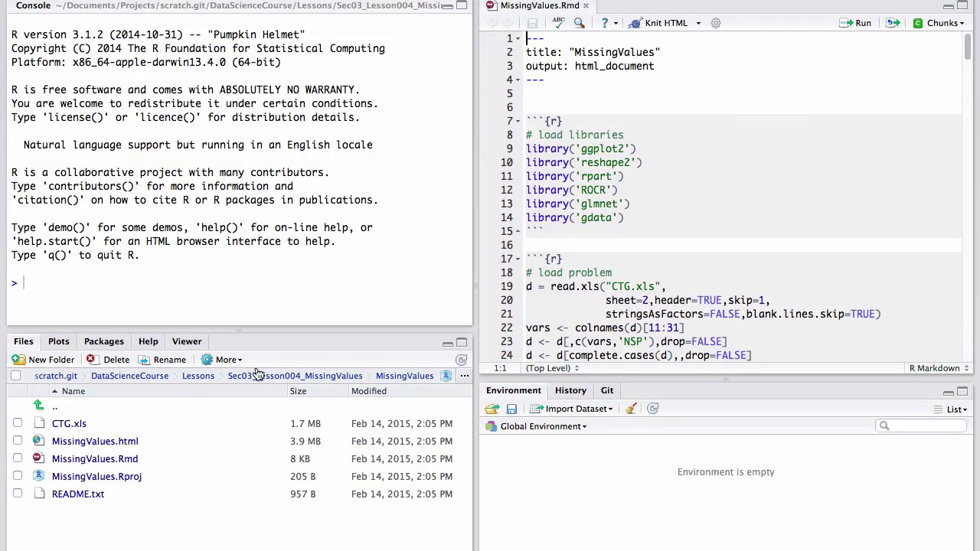Expand the Knit HTML dropdown arrow

(698, 23)
